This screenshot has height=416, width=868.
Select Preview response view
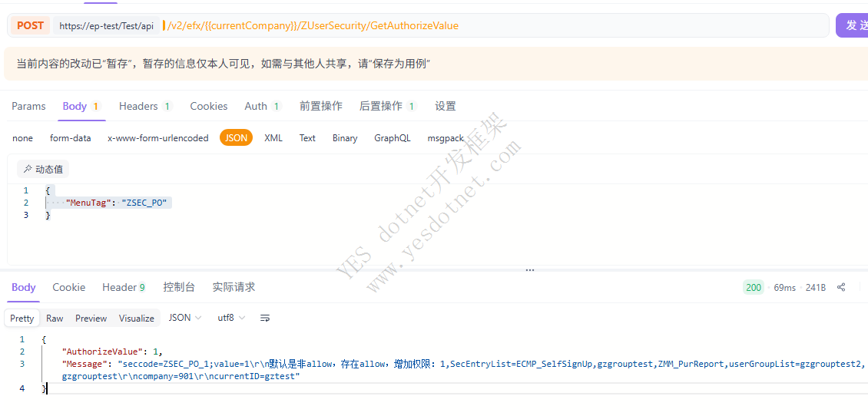click(x=91, y=318)
